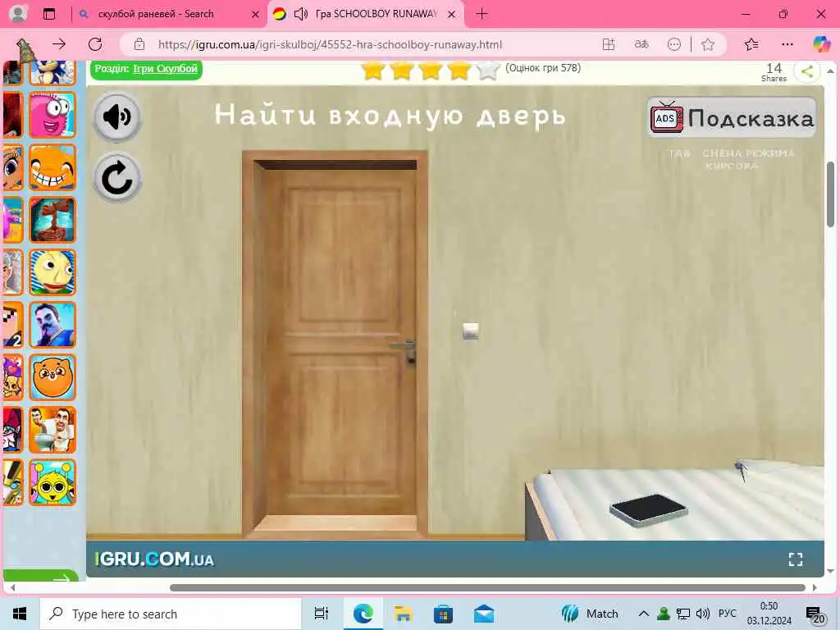The width and height of the screenshot is (840, 630).
Task: Open the Skibidi toilet game thumbnail
Action: click(x=52, y=430)
